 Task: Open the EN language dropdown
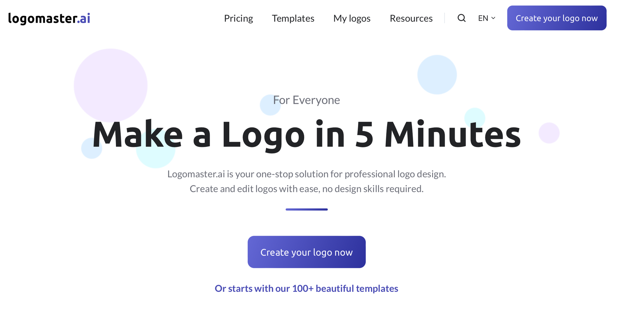[x=487, y=18]
